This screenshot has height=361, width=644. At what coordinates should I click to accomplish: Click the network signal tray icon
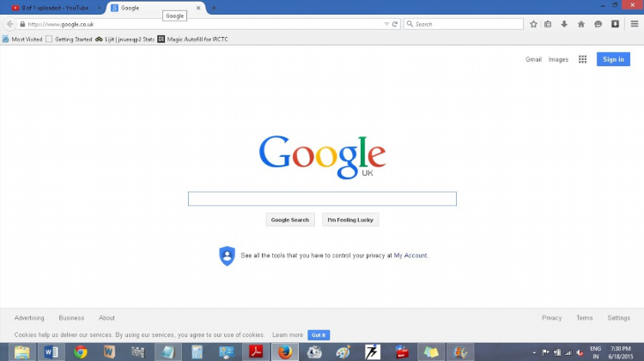[568, 352]
